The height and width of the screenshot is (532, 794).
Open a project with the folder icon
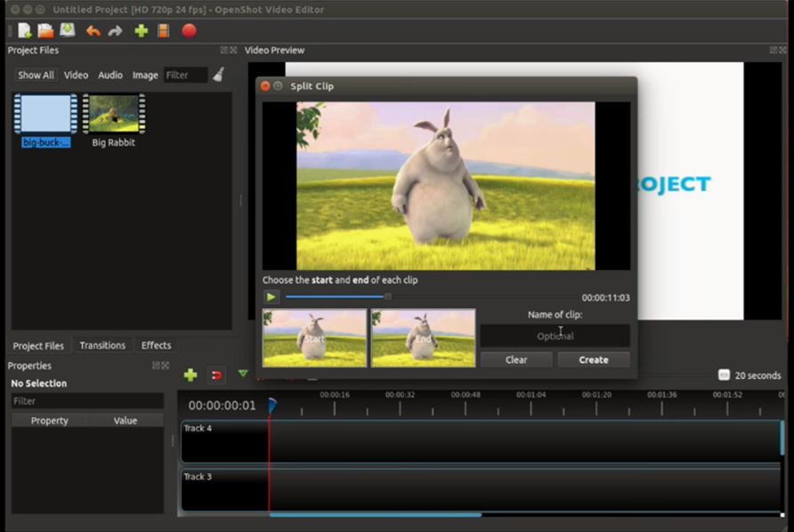(x=45, y=31)
